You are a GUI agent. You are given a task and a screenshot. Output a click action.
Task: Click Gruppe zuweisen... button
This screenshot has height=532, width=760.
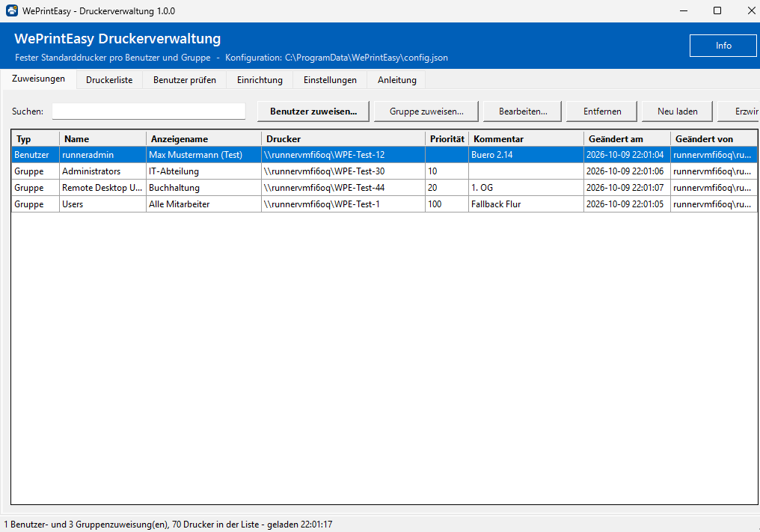426,111
